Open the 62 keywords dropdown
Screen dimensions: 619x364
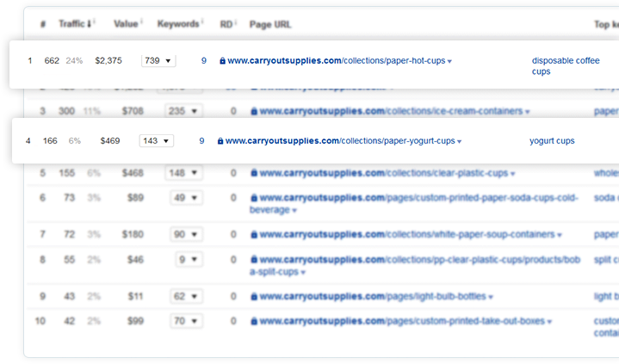(186, 297)
